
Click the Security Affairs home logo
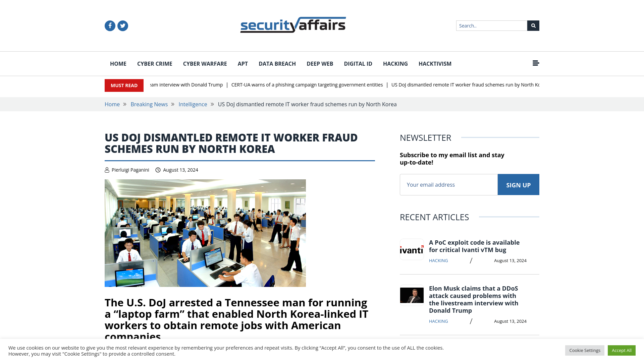coord(293,24)
